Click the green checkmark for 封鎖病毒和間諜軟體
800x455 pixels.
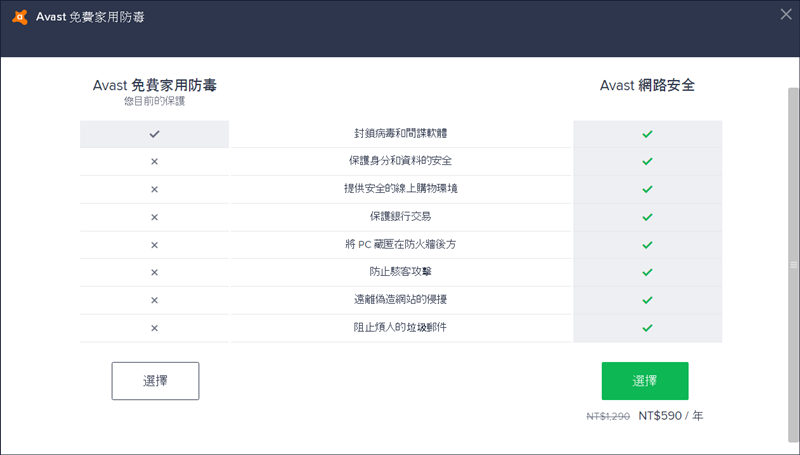point(647,134)
